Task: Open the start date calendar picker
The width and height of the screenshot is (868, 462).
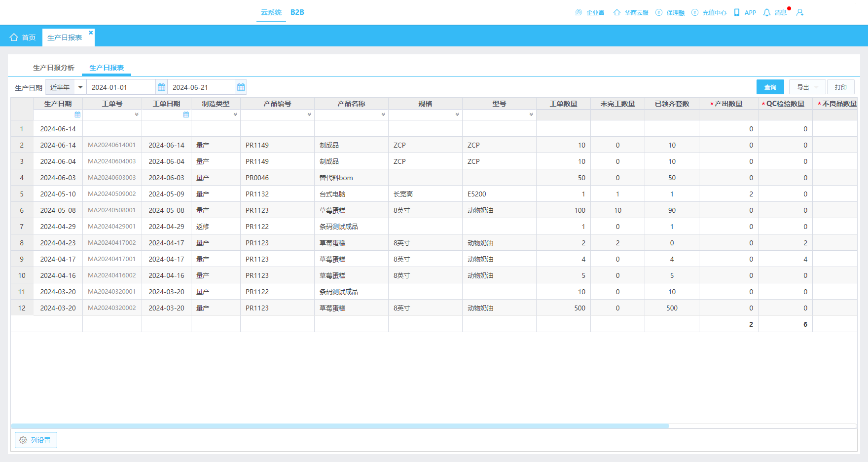Action: click(x=161, y=87)
